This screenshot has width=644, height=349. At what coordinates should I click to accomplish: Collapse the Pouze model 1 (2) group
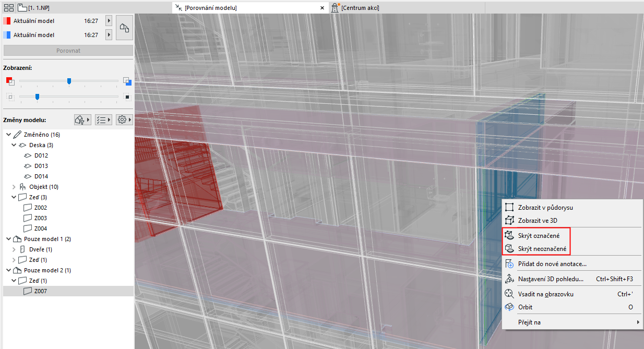(8, 239)
